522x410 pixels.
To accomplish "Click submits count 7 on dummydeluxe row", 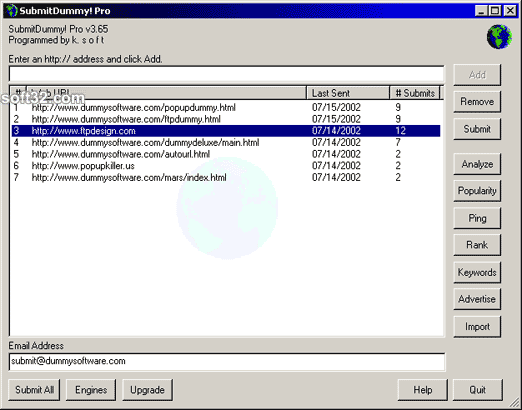I will coord(398,142).
